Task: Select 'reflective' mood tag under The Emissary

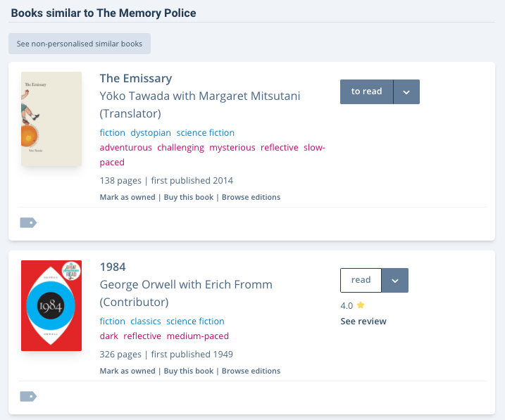Action: point(279,148)
